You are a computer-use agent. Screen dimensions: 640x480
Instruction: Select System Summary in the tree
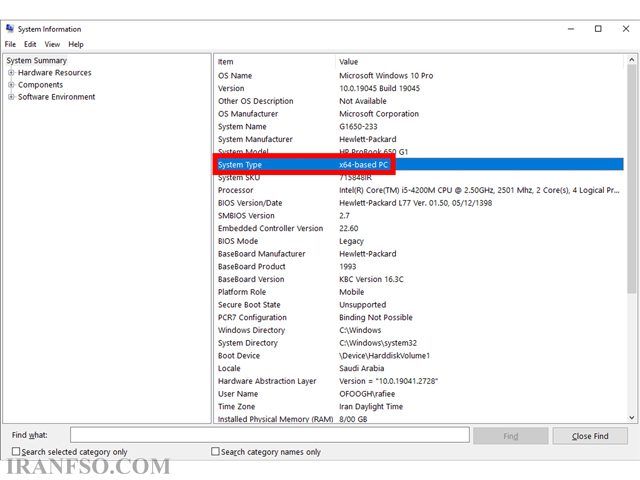click(x=36, y=60)
